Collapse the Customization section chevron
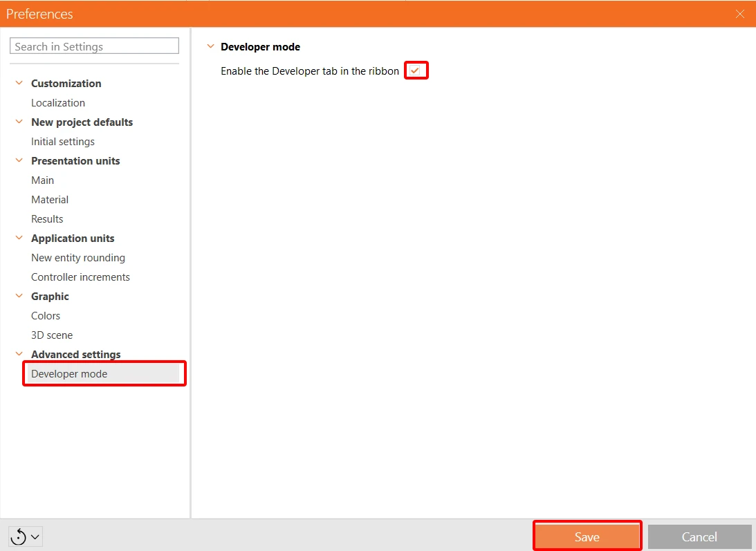Screen dimensions: 756x551 19,83
